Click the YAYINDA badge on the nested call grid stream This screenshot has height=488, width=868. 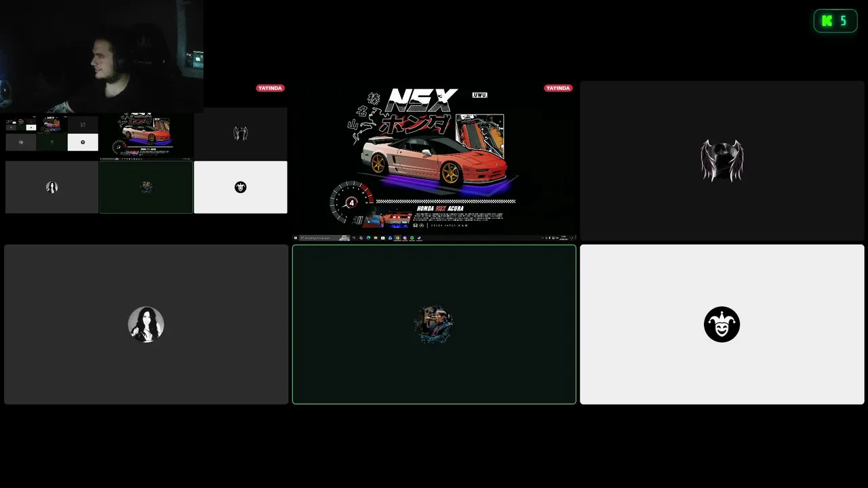pos(270,88)
